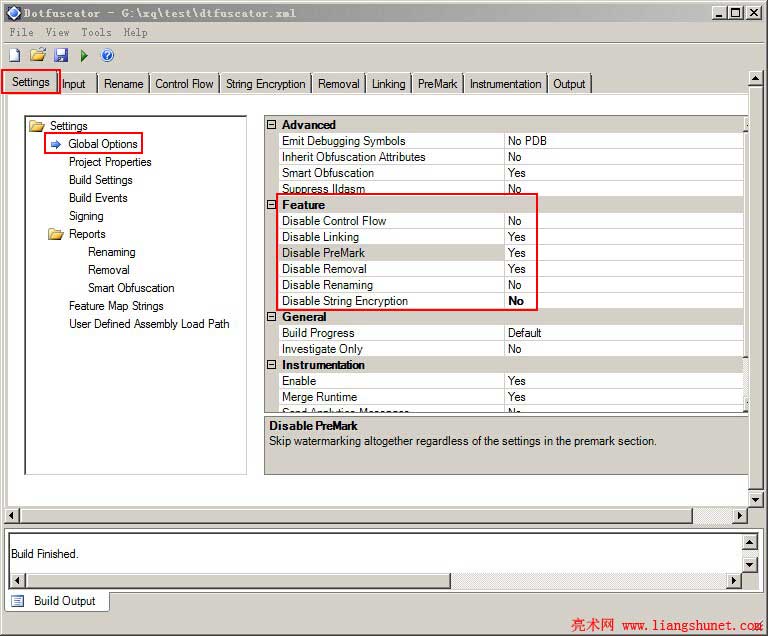The width and height of the screenshot is (768, 636).
Task: Click the Reports folder icon in tree
Action: (56, 234)
